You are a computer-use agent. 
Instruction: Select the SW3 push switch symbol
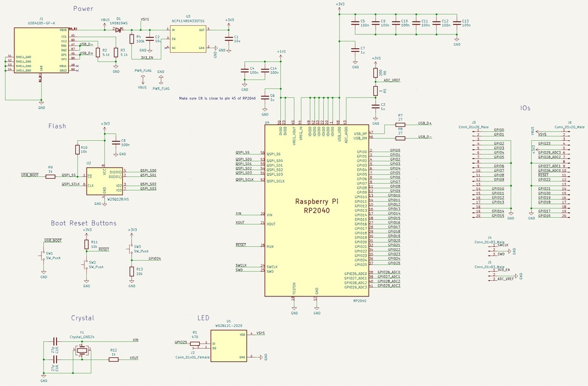(131, 249)
